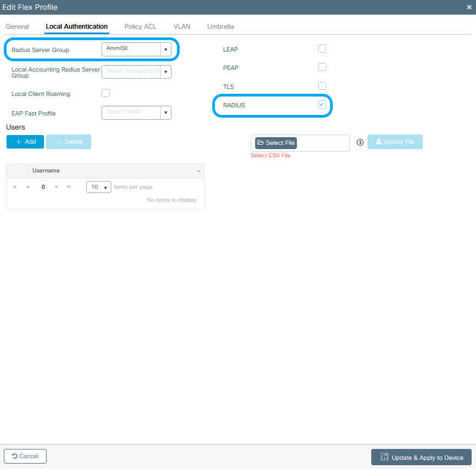Expand the Username column header chevron

(x=198, y=170)
